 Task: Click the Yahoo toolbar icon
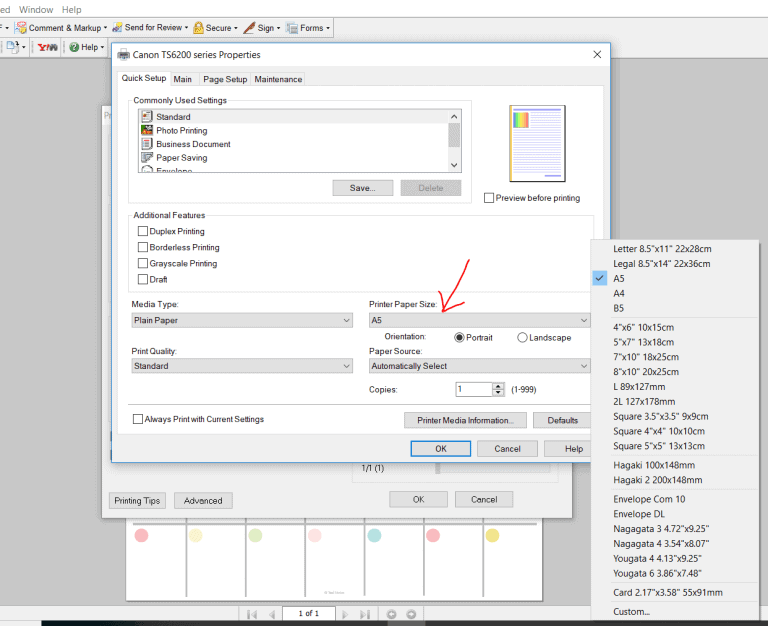[48, 48]
